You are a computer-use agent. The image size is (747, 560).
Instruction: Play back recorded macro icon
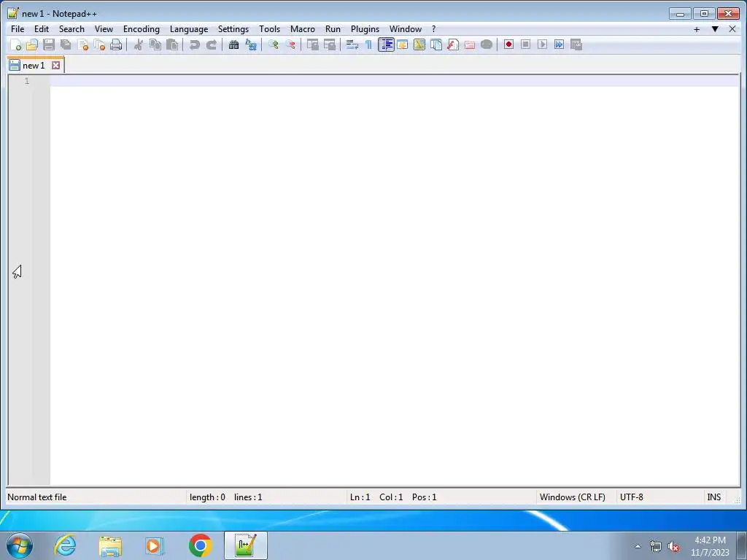(x=542, y=44)
